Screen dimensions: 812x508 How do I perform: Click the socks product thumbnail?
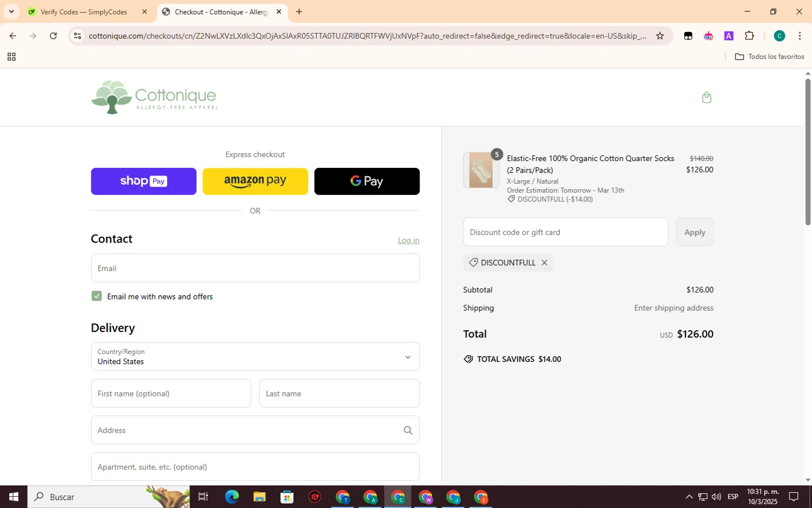pos(481,170)
